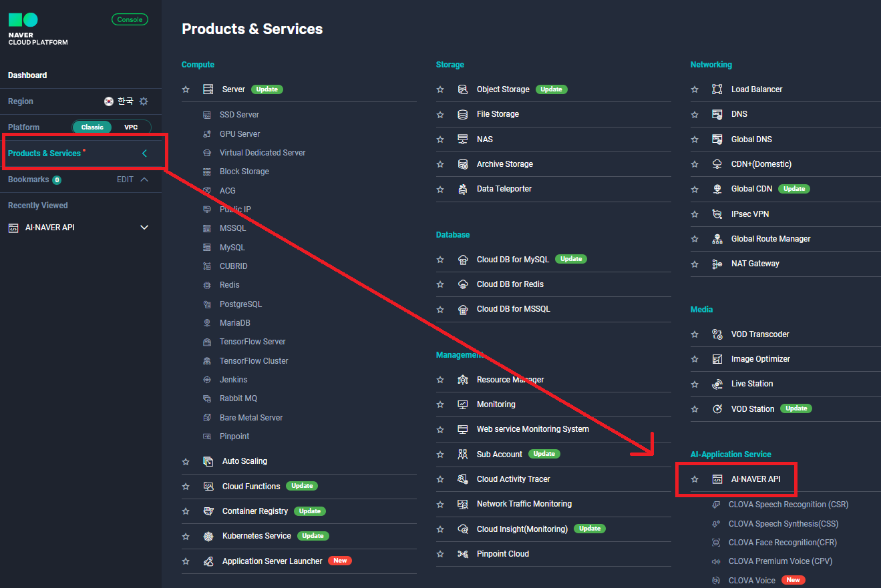Star the AI·NAVER API service
Viewport: 881px width, 588px height.
click(x=695, y=479)
